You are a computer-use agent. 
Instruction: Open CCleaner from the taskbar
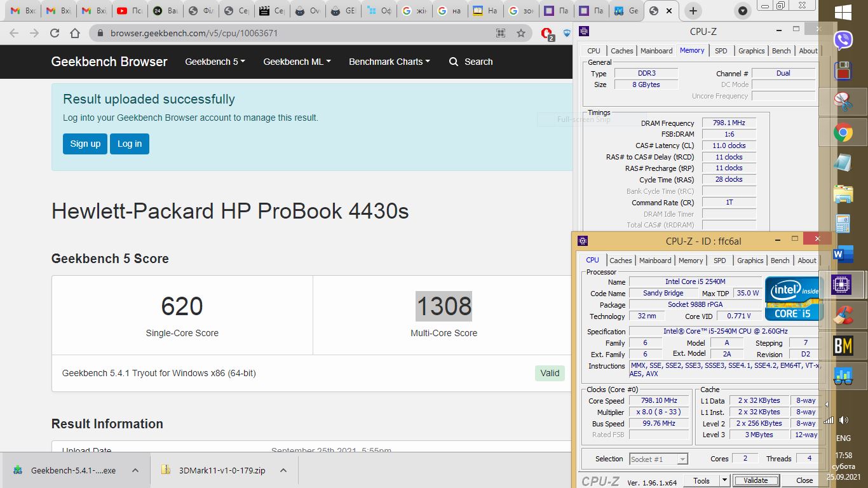pyautogui.click(x=843, y=316)
